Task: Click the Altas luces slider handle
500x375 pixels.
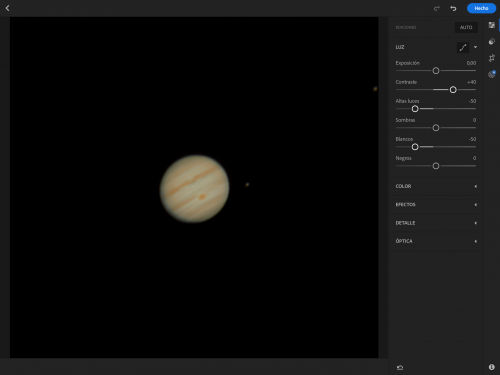Action: [415, 109]
